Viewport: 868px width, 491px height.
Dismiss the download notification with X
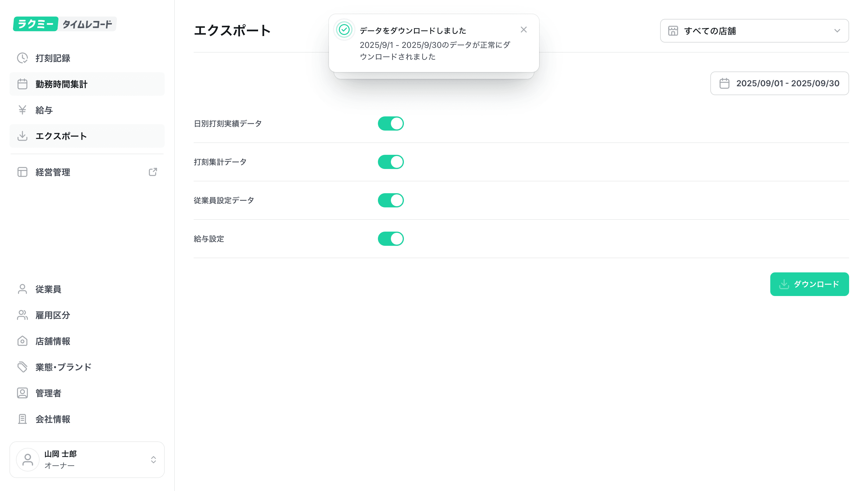(x=523, y=30)
